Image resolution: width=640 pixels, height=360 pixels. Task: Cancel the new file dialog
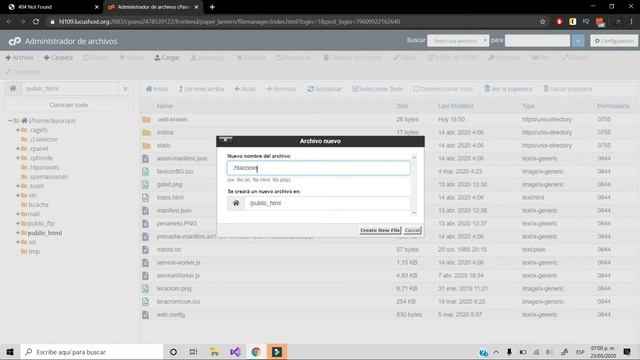412,230
